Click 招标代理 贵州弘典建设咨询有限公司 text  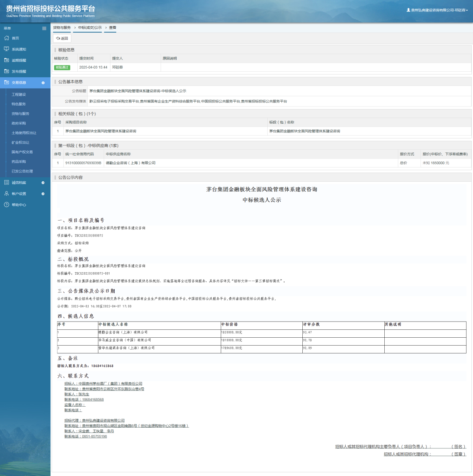click(94, 420)
